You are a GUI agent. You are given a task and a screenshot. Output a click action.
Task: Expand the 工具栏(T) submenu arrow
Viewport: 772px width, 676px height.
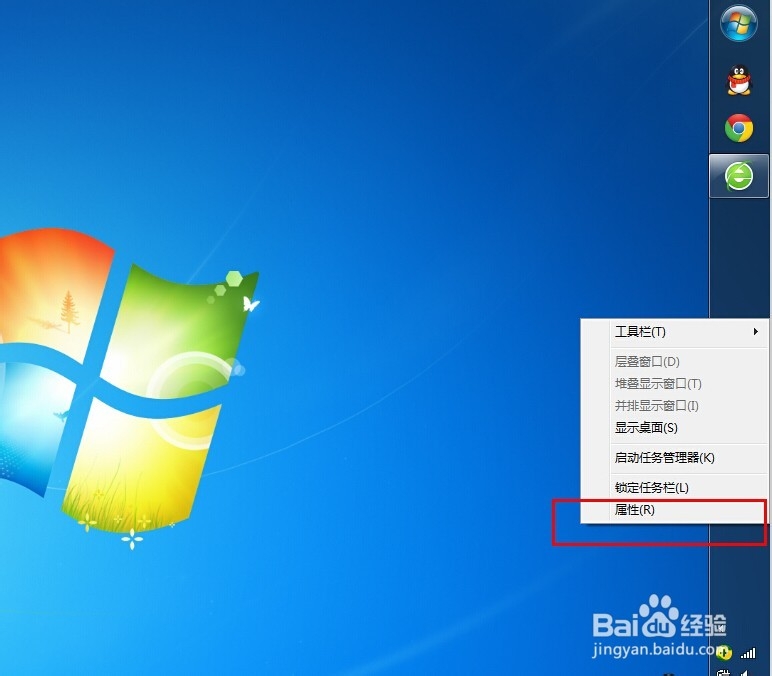pos(755,331)
